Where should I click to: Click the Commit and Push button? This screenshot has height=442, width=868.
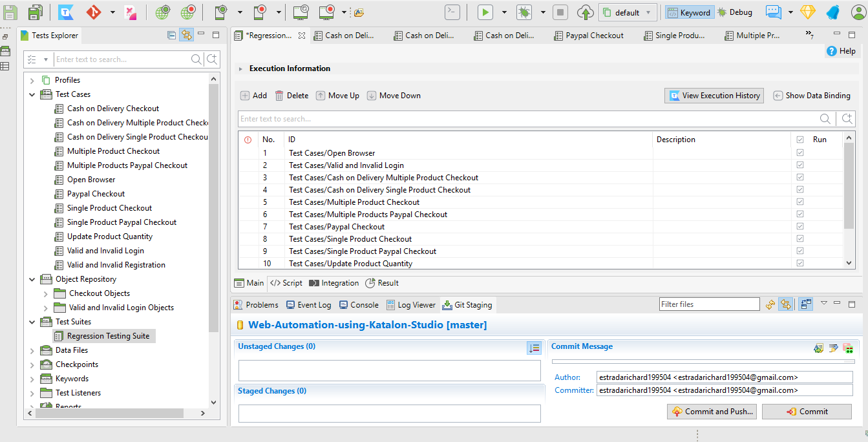(x=712, y=412)
